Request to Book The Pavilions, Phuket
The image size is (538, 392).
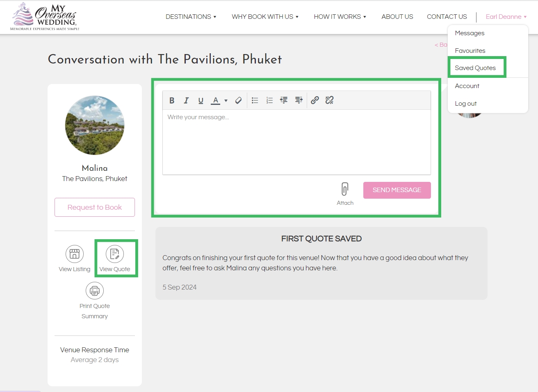(95, 207)
